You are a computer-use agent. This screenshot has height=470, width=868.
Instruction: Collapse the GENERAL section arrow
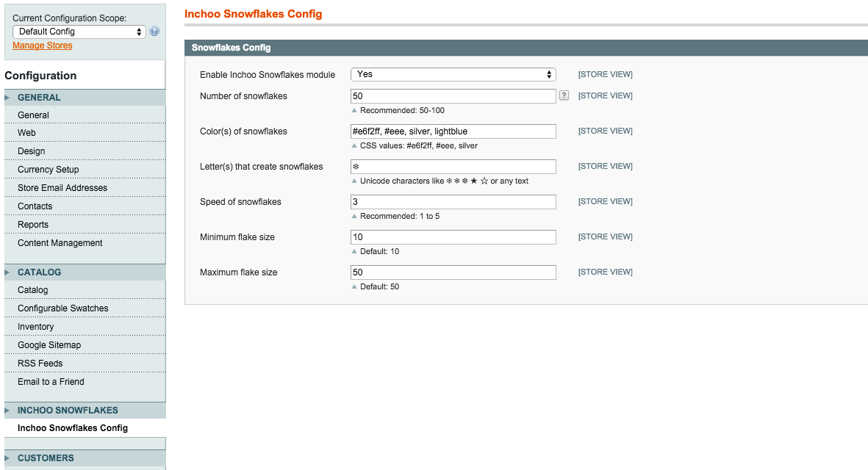pos(8,98)
